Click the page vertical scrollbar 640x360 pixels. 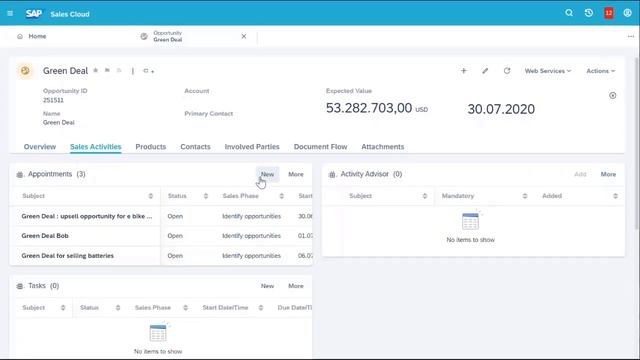637,143
